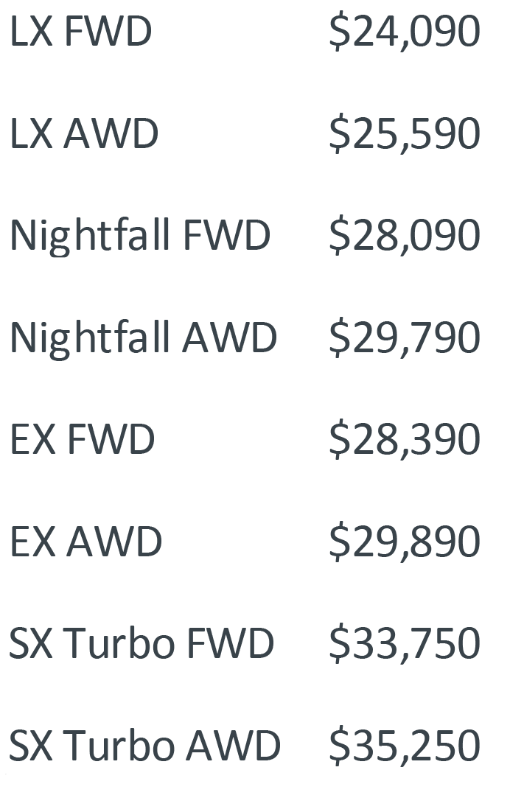Click the word Nightfall in the AWD row
This screenshot has width=510, height=812.
point(90,337)
